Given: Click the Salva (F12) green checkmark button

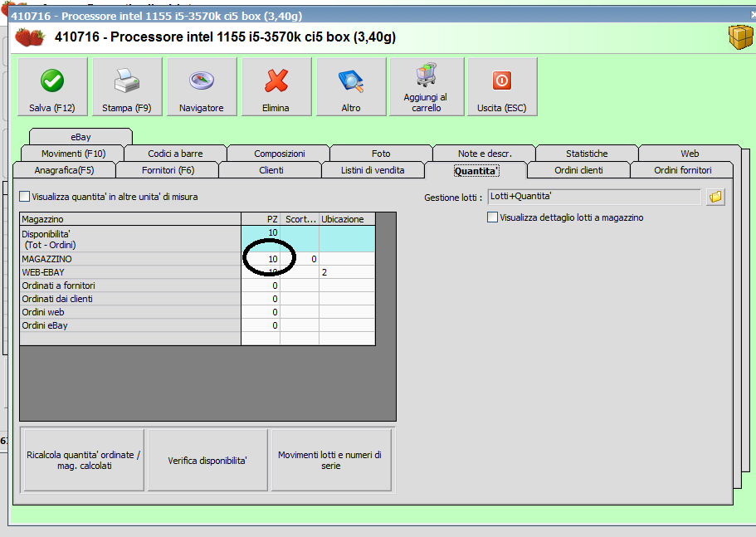Looking at the screenshot, I should point(52,87).
